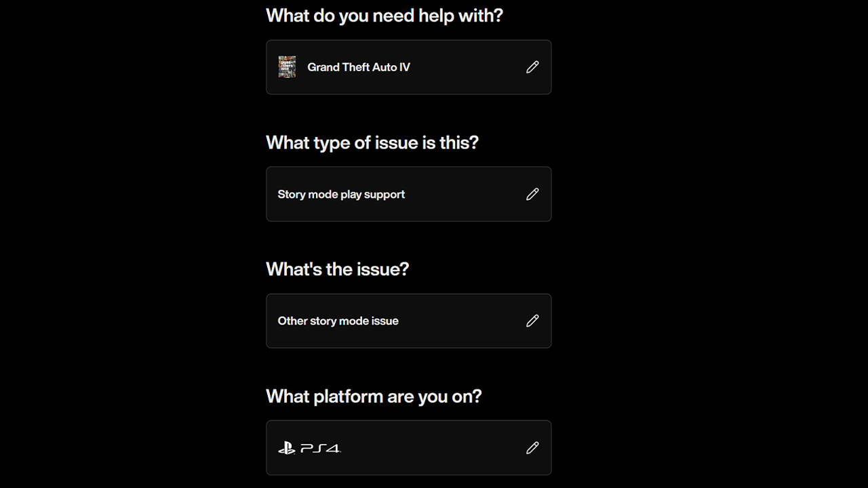Click the empty black area left of the form
The width and height of the screenshot is (868, 488).
pyautogui.click(x=129, y=244)
